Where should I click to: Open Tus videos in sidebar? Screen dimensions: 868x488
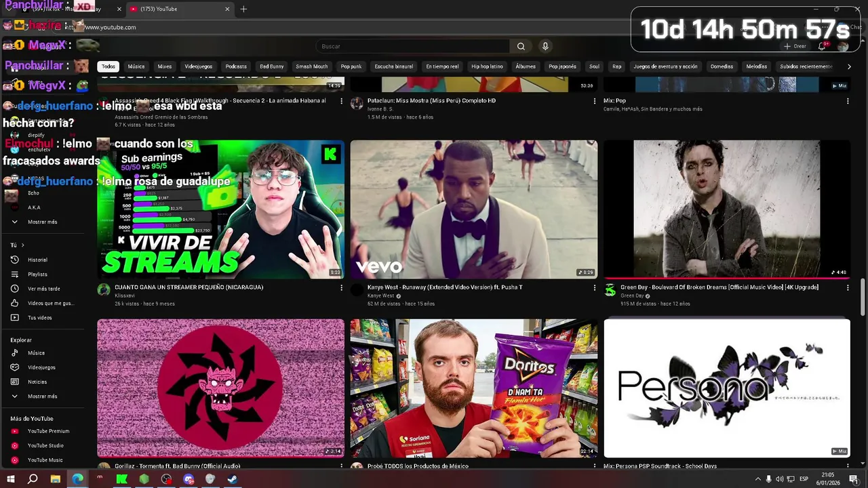pos(39,318)
